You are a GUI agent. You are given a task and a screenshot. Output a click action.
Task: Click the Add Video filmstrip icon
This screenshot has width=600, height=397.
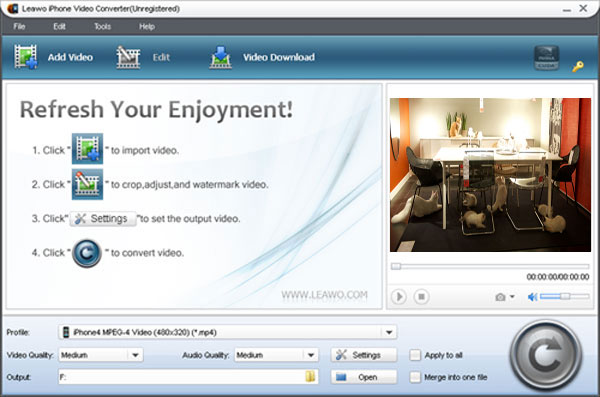coord(26,57)
